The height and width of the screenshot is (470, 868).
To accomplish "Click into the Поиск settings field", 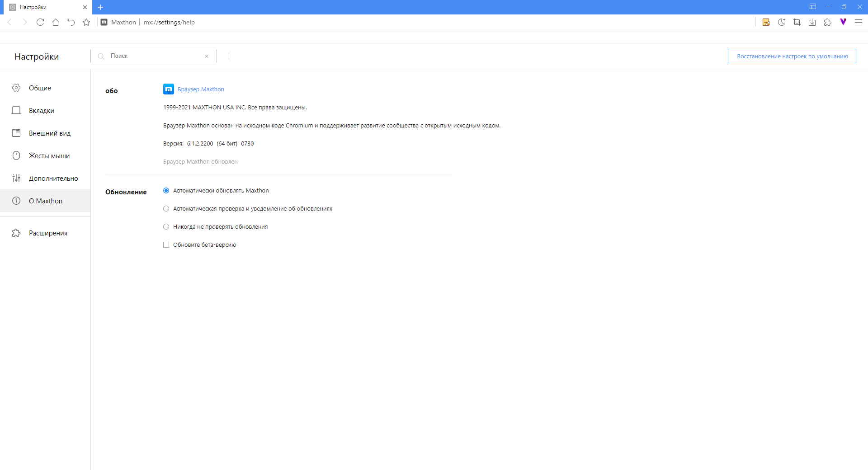I will [x=154, y=56].
